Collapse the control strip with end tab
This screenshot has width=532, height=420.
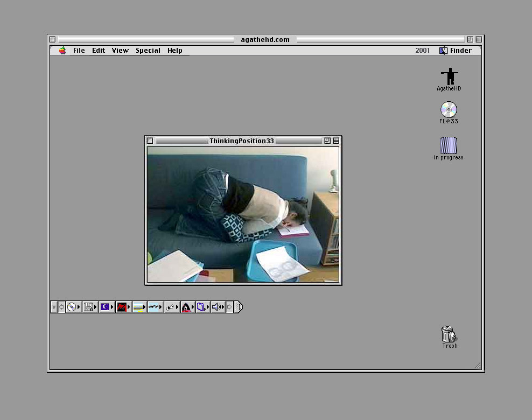(x=239, y=307)
